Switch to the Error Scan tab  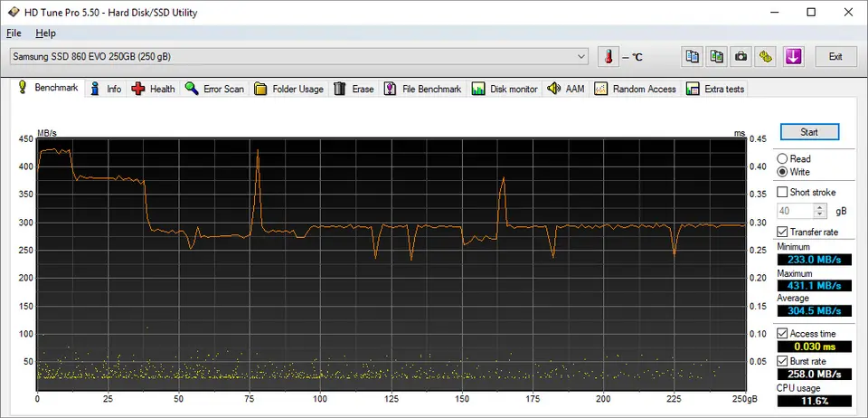tap(213, 89)
